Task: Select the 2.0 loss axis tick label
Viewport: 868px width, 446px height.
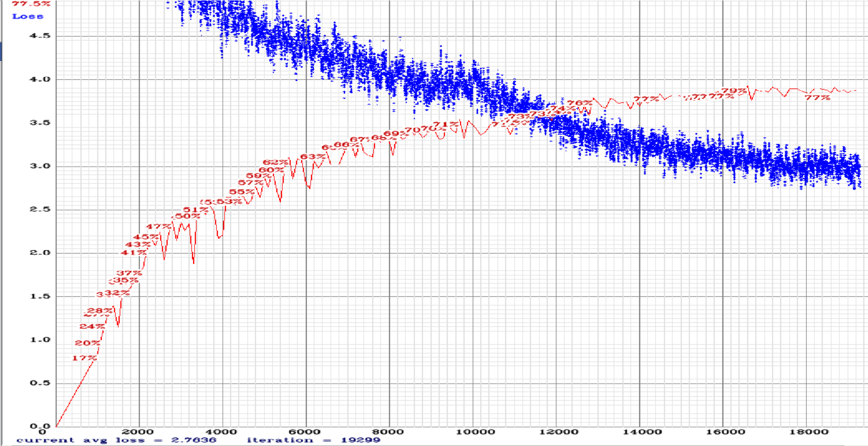Action: [40, 253]
